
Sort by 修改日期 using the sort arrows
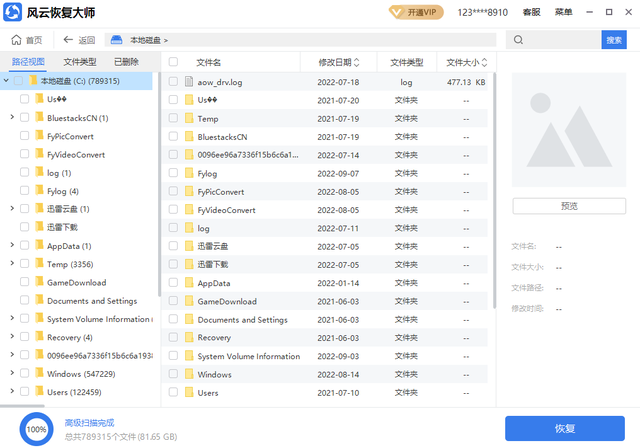point(356,62)
